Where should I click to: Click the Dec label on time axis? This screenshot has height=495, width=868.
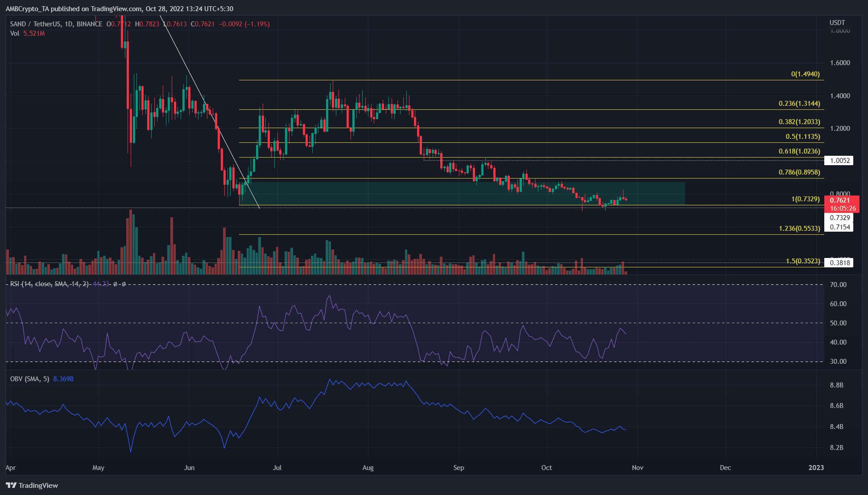tap(725, 468)
